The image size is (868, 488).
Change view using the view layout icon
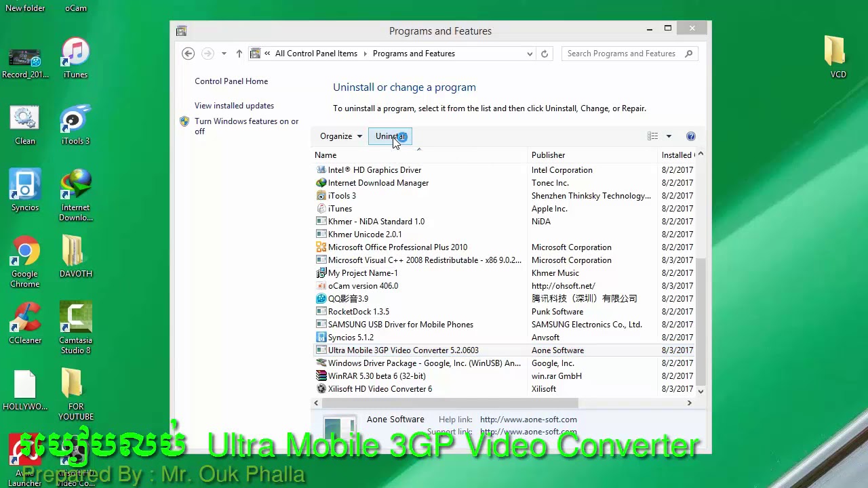[652, 136]
